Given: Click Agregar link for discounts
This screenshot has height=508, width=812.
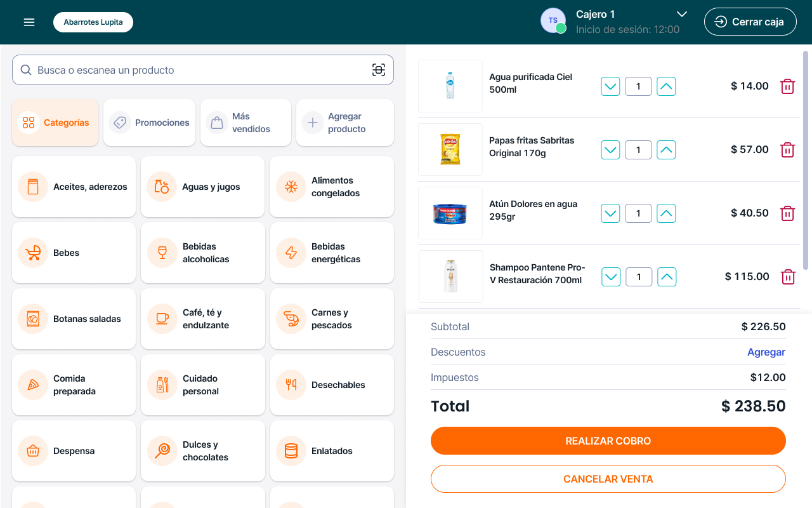Looking at the screenshot, I should tap(766, 352).
